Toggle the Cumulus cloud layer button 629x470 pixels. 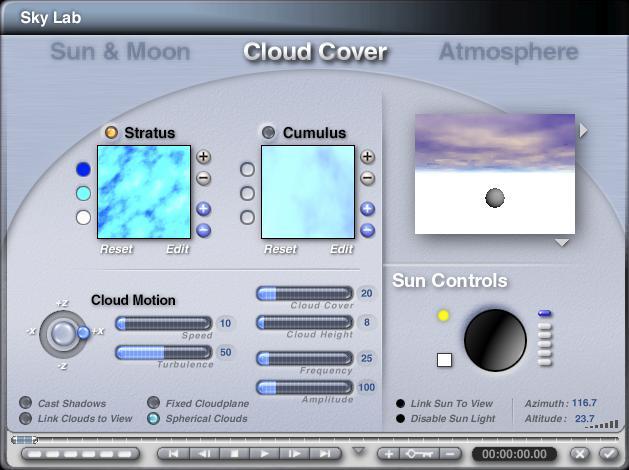point(268,132)
